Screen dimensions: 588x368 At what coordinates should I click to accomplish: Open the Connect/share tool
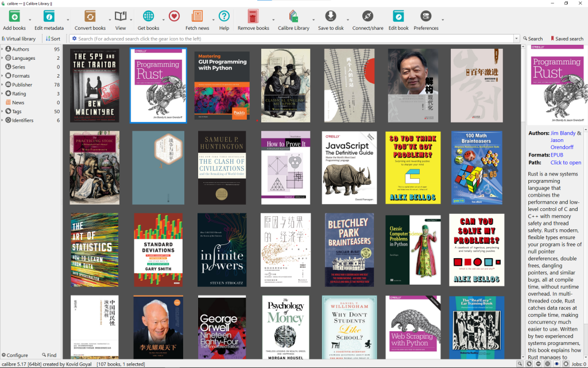click(x=367, y=16)
